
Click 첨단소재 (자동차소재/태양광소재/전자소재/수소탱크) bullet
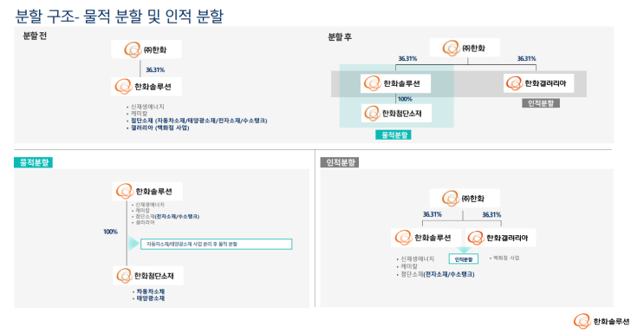[197, 121]
